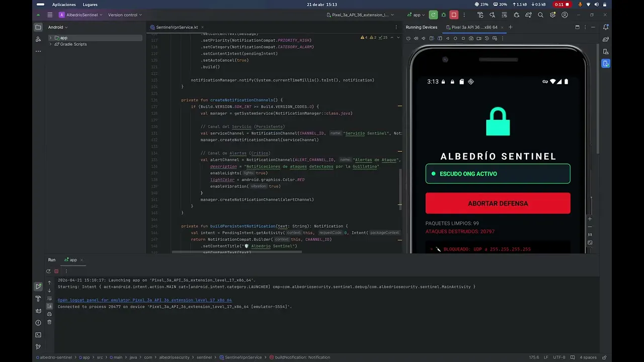The width and height of the screenshot is (644, 362).
Task: Open IDE settings gear icon
Action: (552, 15)
